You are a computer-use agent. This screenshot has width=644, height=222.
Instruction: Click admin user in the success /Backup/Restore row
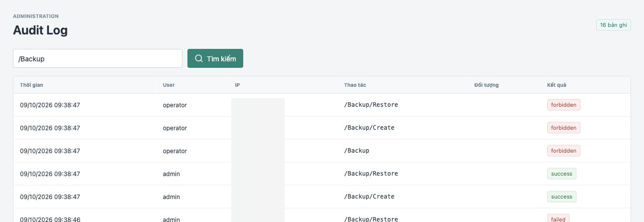tap(171, 174)
